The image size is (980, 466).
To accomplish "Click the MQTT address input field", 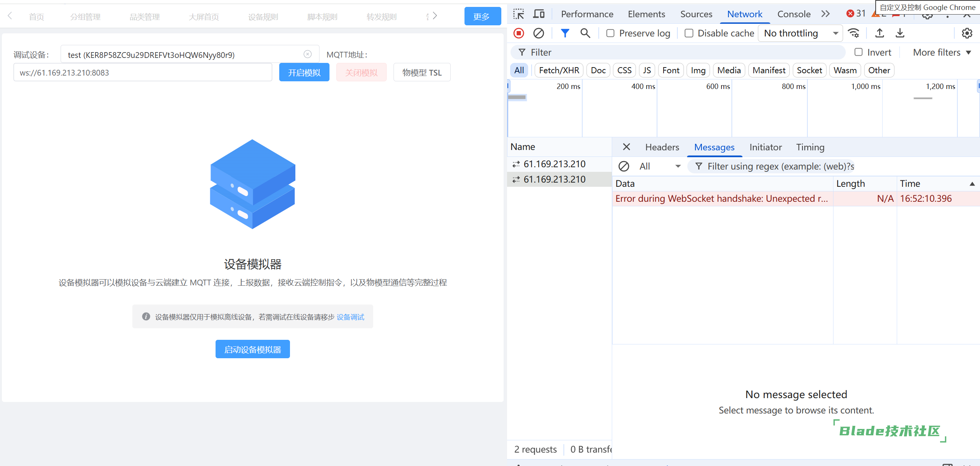I will pyautogui.click(x=143, y=72).
